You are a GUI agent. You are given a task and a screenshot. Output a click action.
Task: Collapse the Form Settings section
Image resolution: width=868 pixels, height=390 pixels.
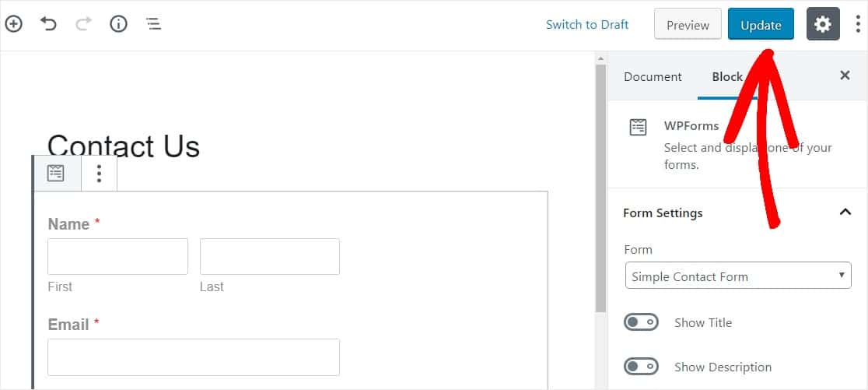coord(845,213)
